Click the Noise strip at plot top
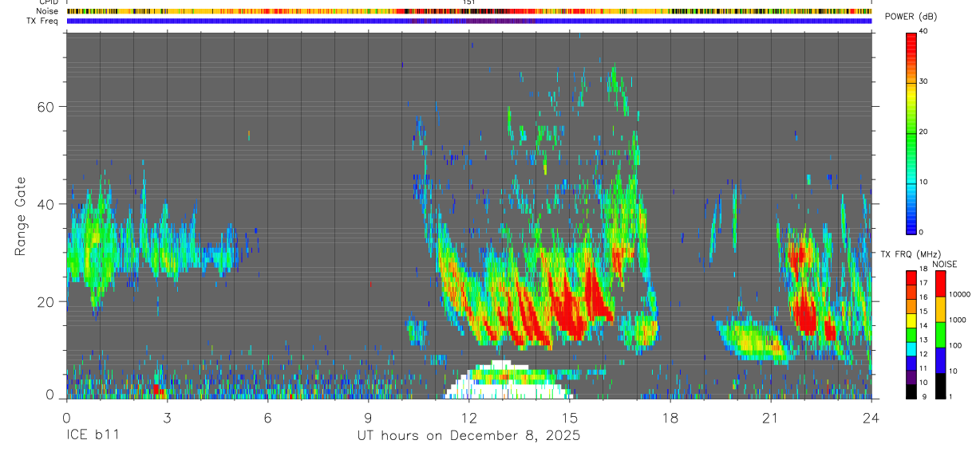This screenshot has width=980, height=452. (x=468, y=11)
